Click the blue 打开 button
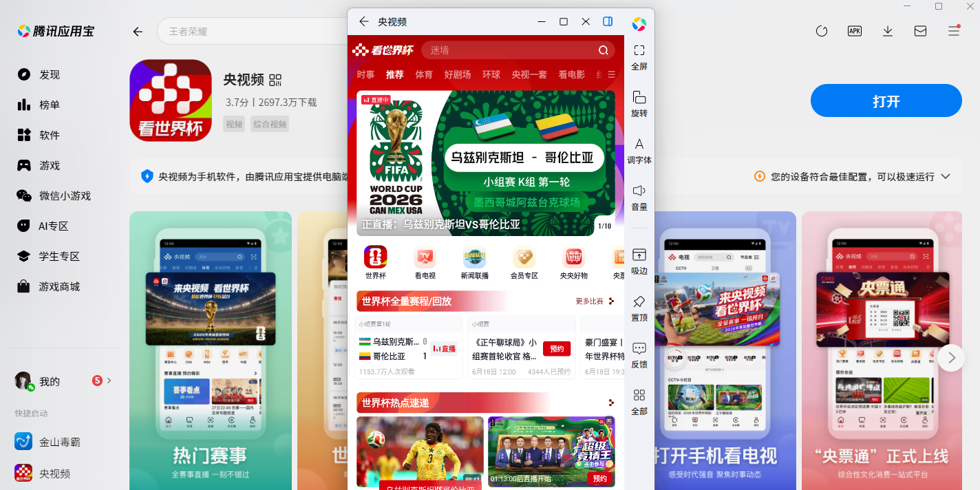Viewport: 980px width, 490px height. pos(886,101)
